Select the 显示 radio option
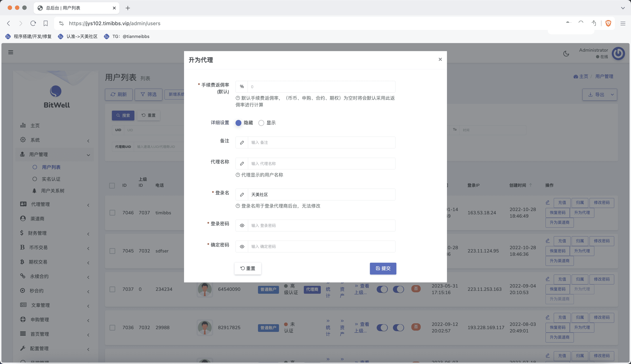Screen dimensions: 631x364 pyautogui.click(x=261, y=123)
